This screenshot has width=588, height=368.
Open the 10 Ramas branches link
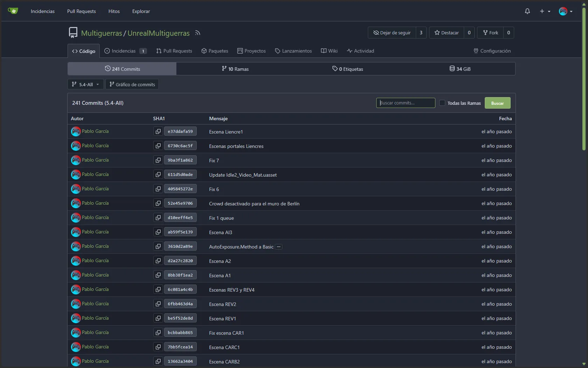tap(235, 69)
